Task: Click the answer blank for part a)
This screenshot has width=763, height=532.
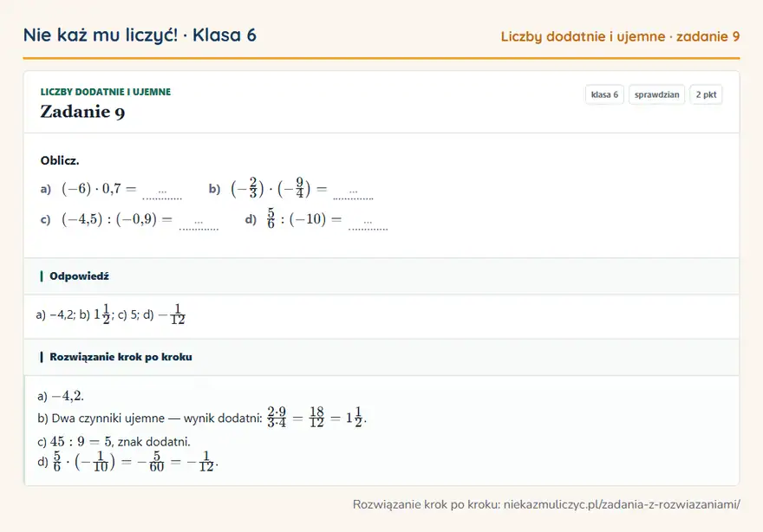Action: pyautogui.click(x=162, y=192)
